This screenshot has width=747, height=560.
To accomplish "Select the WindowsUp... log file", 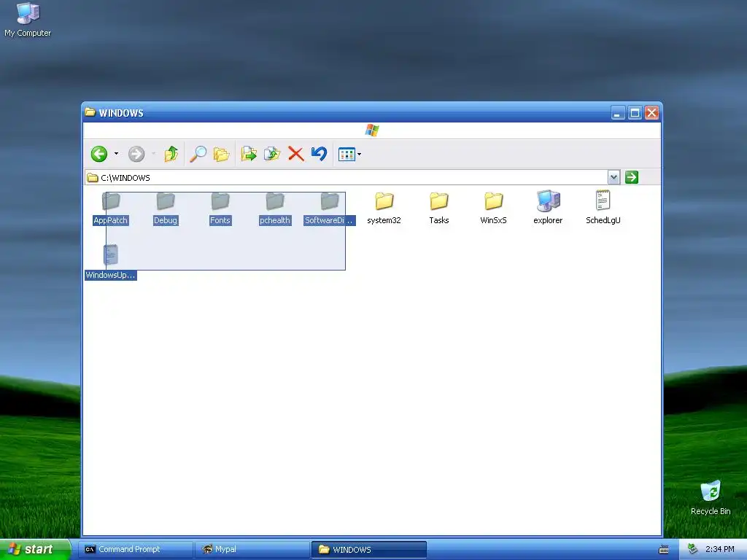I will pyautogui.click(x=111, y=262).
